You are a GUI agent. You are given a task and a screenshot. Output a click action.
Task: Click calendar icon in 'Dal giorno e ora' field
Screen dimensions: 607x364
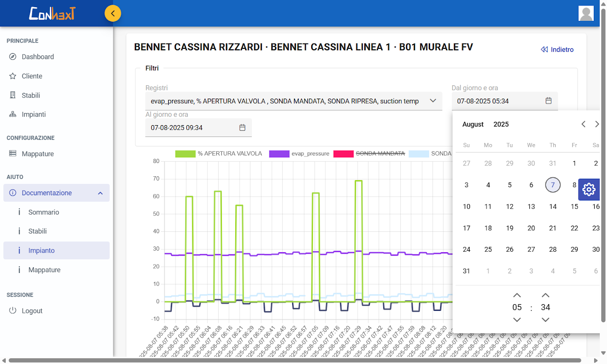[x=549, y=101]
